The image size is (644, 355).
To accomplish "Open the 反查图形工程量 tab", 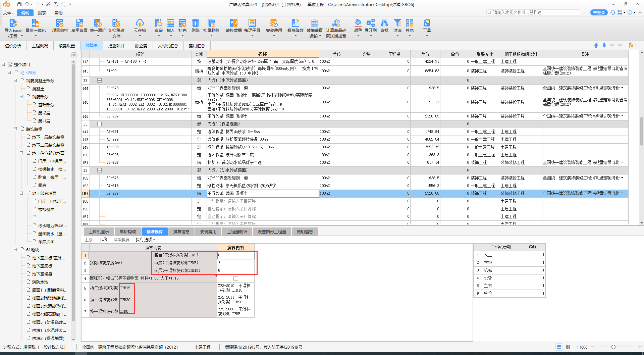I will (x=272, y=232).
